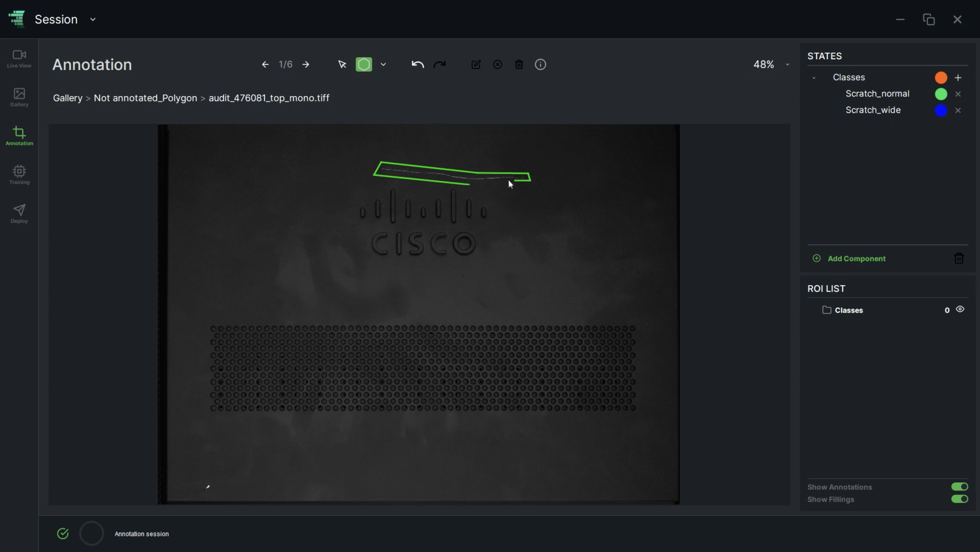980x552 pixels.
Task: Open the polygon tool dropdown arrow
Action: (383, 65)
